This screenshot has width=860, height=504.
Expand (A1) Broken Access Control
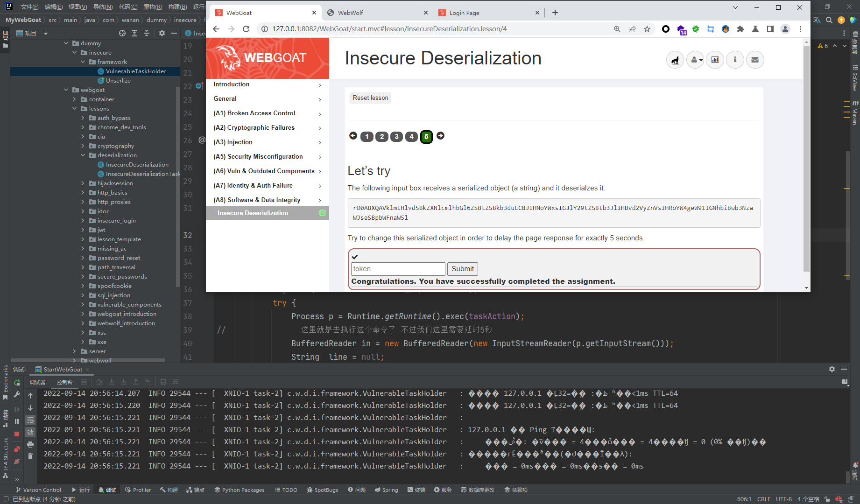point(268,113)
